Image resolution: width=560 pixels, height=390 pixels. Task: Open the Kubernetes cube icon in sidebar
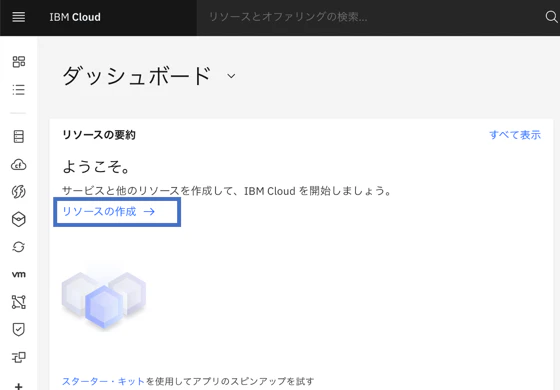19,219
